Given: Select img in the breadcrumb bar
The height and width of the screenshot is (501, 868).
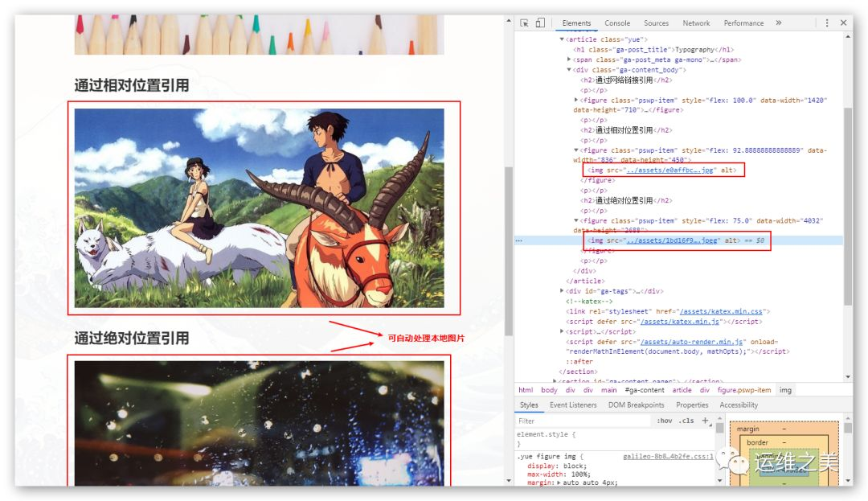Looking at the screenshot, I should (785, 390).
